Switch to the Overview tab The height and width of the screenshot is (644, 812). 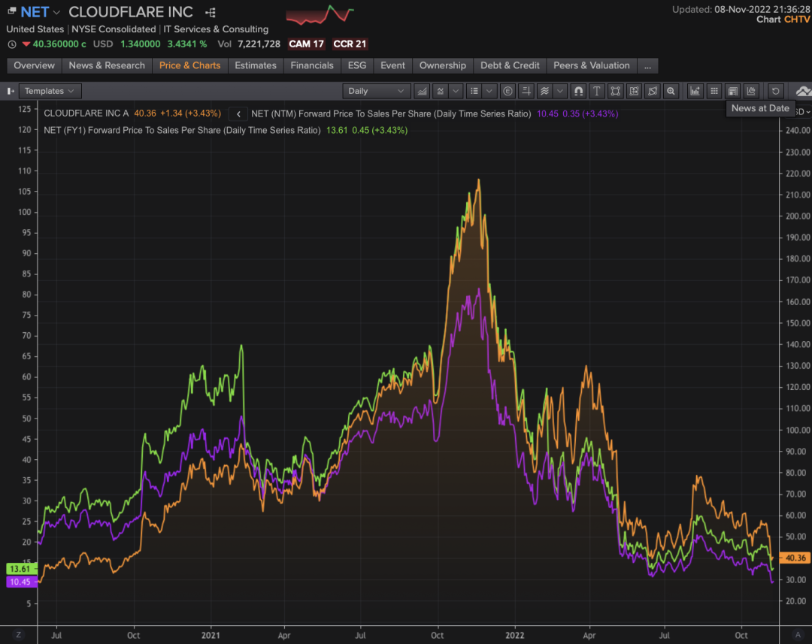click(x=34, y=65)
